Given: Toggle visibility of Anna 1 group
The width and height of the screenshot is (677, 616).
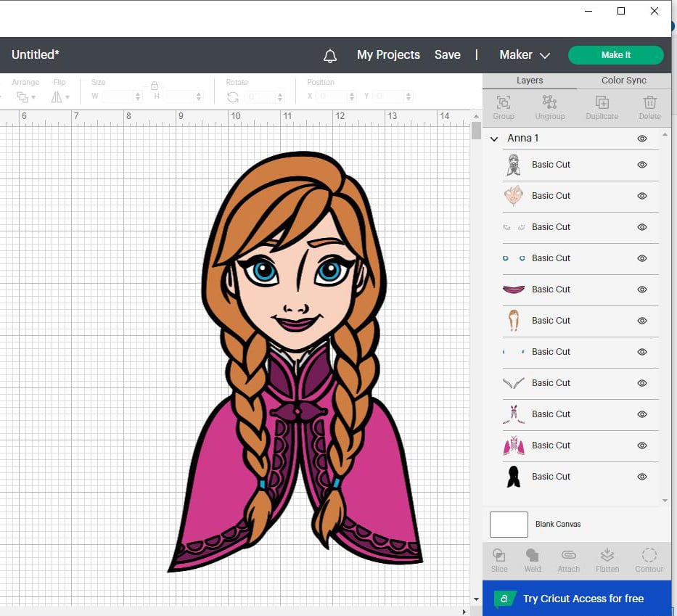Looking at the screenshot, I should click(x=642, y=139).
